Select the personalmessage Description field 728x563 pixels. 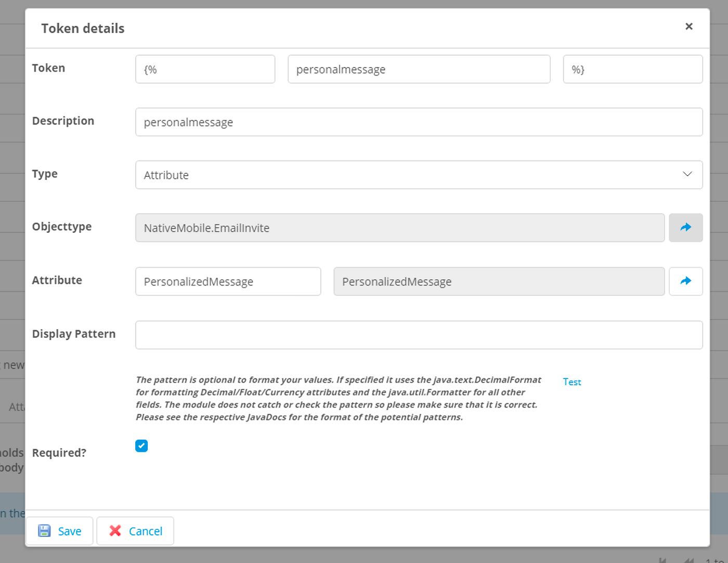click(419, 122)
